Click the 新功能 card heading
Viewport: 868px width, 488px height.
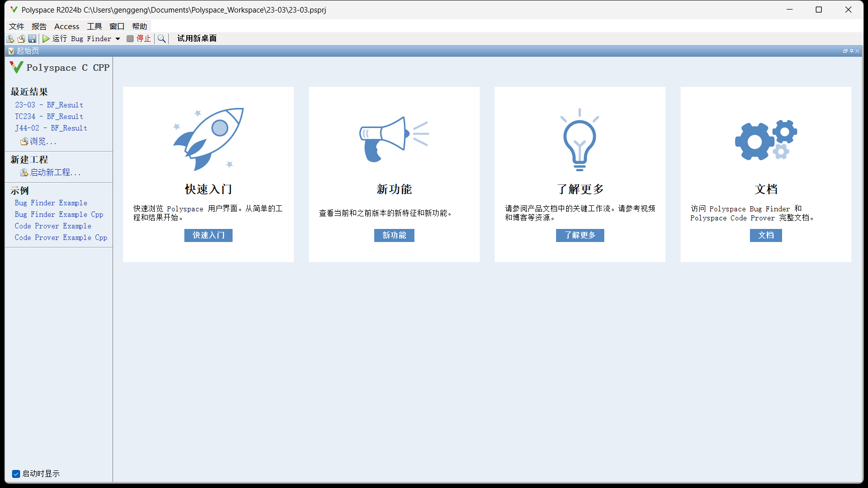[394, 189]
